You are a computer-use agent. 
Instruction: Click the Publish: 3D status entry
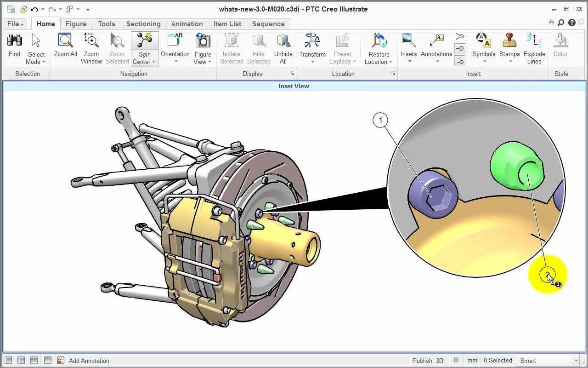428,361
